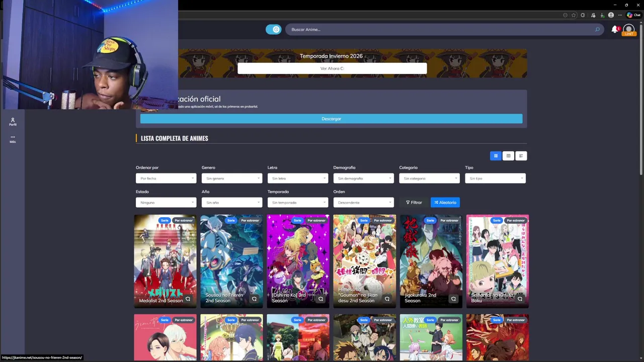
Task: Click the icon on Seihantai na Kimi card
Action: pos(520,299)
